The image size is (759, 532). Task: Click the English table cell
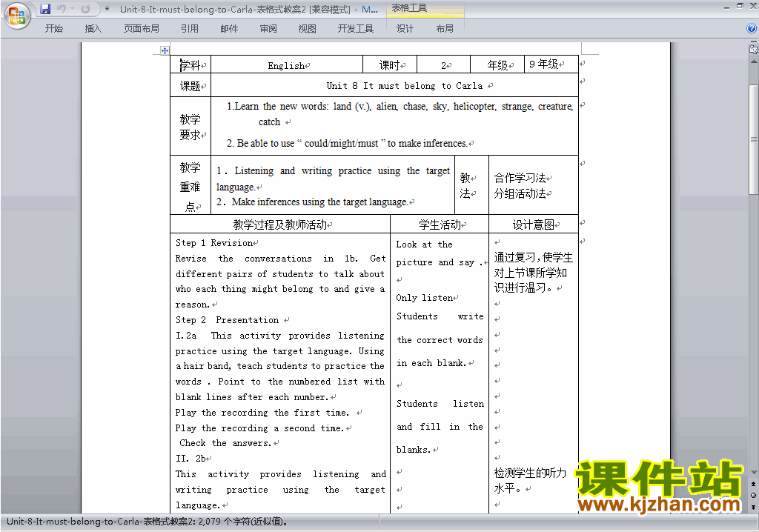coord(287,65)
